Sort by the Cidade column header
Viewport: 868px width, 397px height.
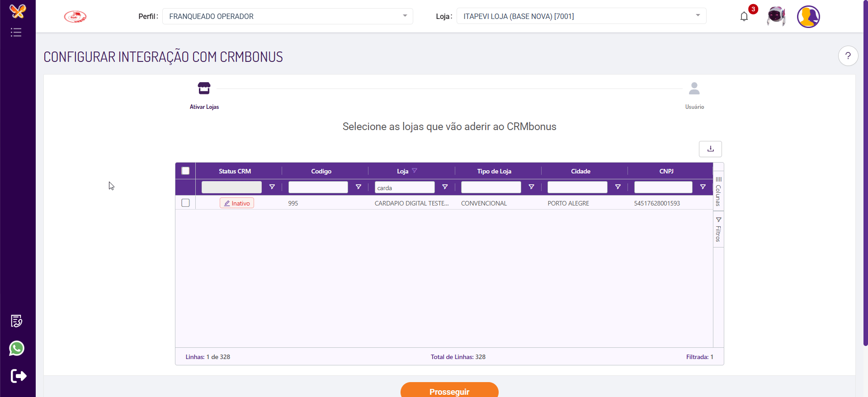point(580,171)
